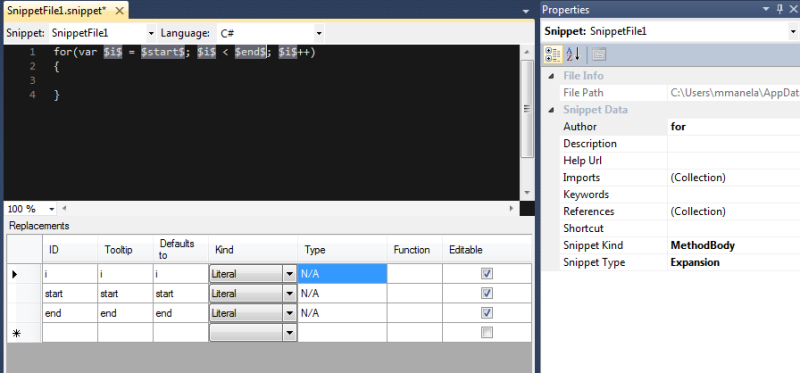The height and width of the screenshot is (373, 800).
Task: Click the ID cell containing end
Action: coord(70,313)
